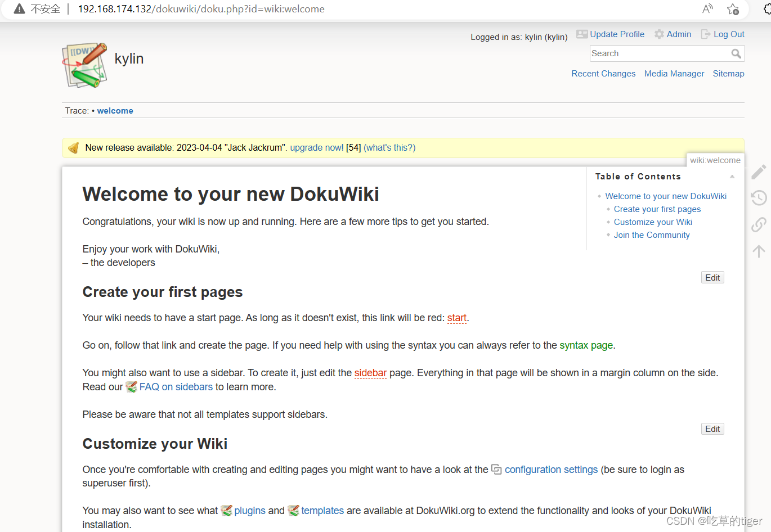
Task: Click the DokuWiki logo icon
Action: click(x=84, y=65)
